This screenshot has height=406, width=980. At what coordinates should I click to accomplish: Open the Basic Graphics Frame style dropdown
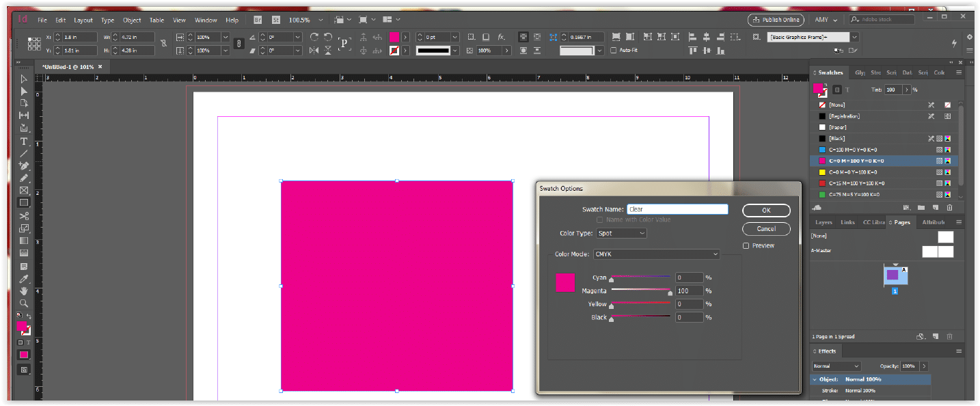coord(854,37)
